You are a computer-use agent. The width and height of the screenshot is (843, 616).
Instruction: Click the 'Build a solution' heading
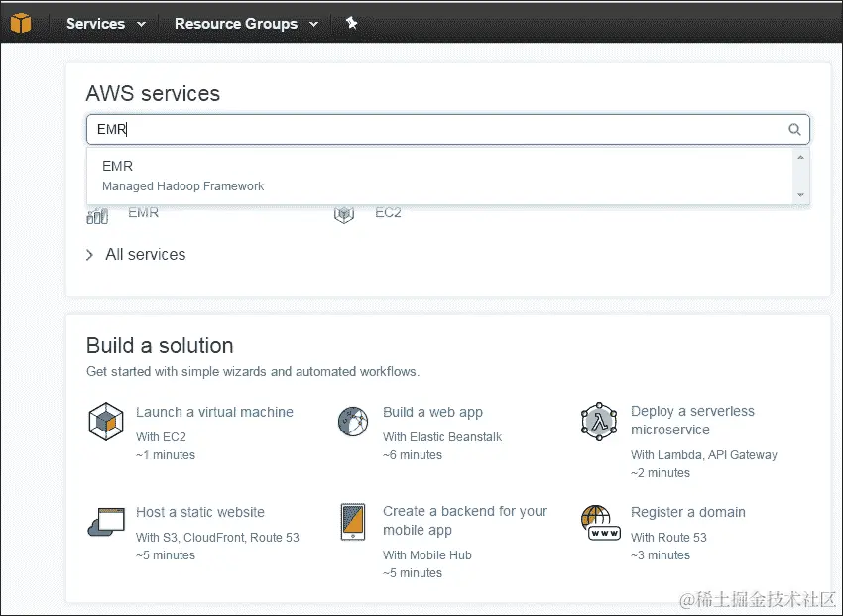click(160, 345)
